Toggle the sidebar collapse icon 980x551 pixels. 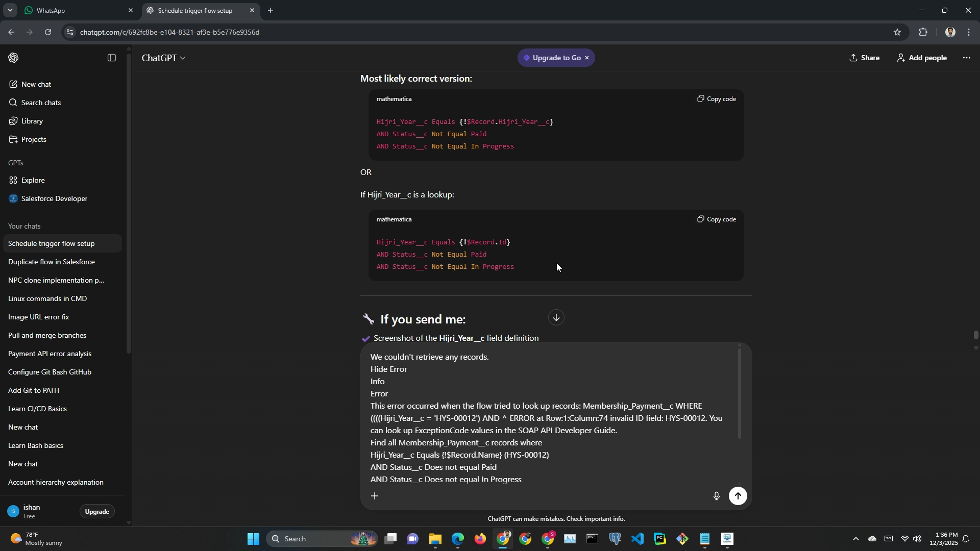coord(112,58)
